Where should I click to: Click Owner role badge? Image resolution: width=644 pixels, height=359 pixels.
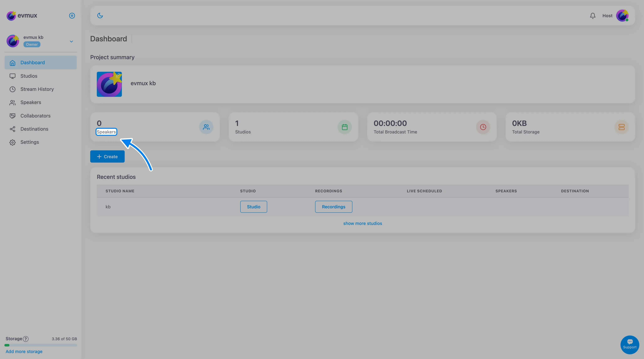tap(32, 44)
